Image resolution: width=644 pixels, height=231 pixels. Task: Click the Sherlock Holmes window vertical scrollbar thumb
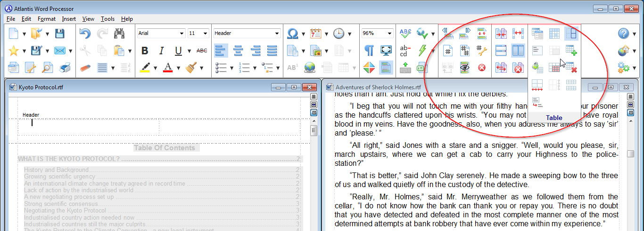point(630,154)
